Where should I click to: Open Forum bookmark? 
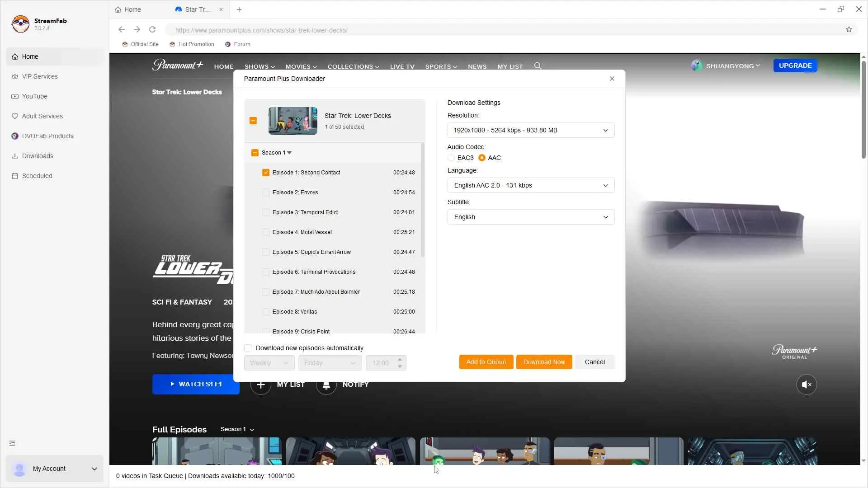coord(238,44)
